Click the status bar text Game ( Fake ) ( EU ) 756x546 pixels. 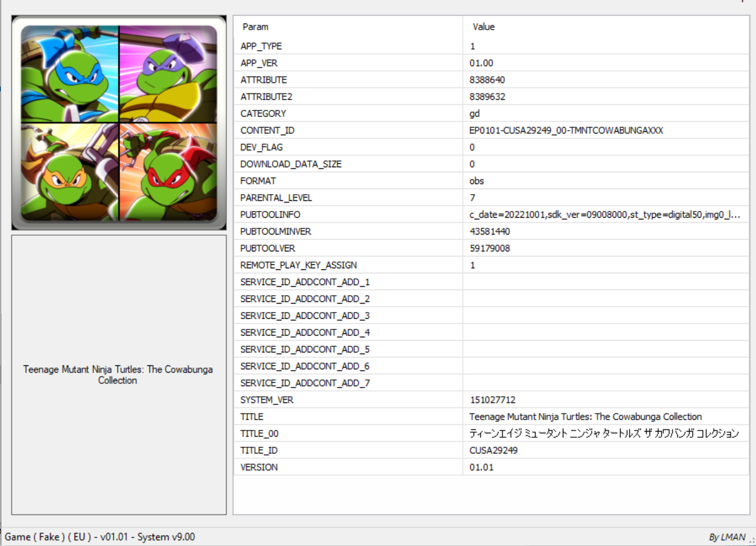pos(48,537)
